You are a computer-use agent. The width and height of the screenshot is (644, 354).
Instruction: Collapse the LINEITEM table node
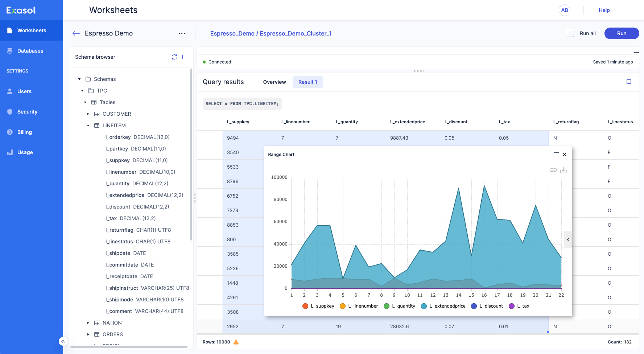[88, 125]
